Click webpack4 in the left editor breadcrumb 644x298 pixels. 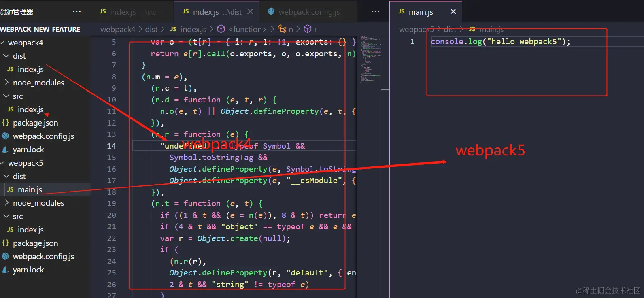click(x=118, y=29)
